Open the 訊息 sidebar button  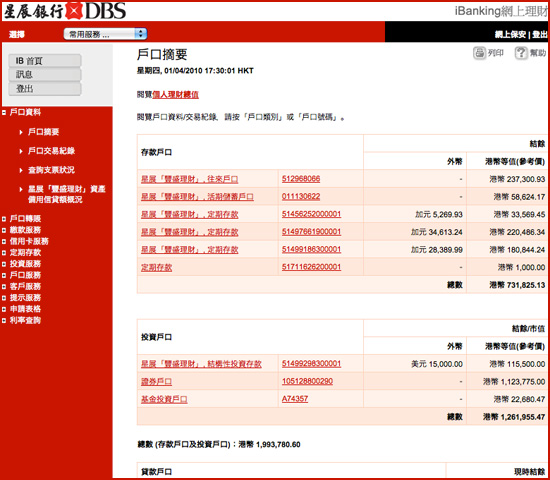click(45, 74)
